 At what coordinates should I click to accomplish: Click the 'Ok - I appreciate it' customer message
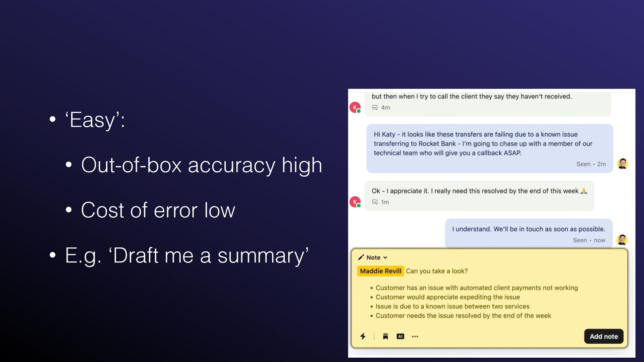479,196
